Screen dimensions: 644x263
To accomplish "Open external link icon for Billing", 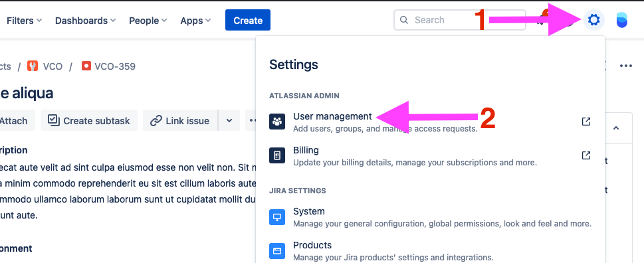I will [586, 155].
